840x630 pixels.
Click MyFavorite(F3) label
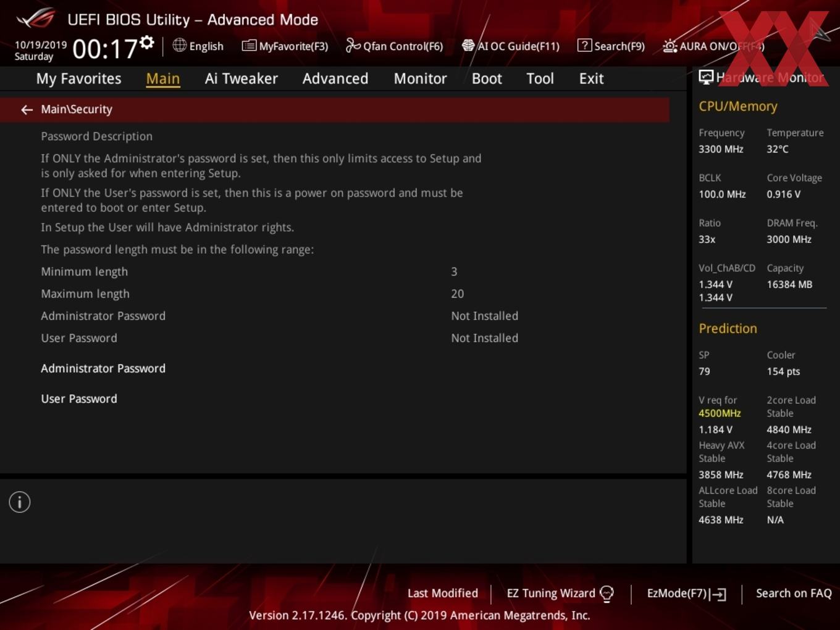tap(293, 46)
